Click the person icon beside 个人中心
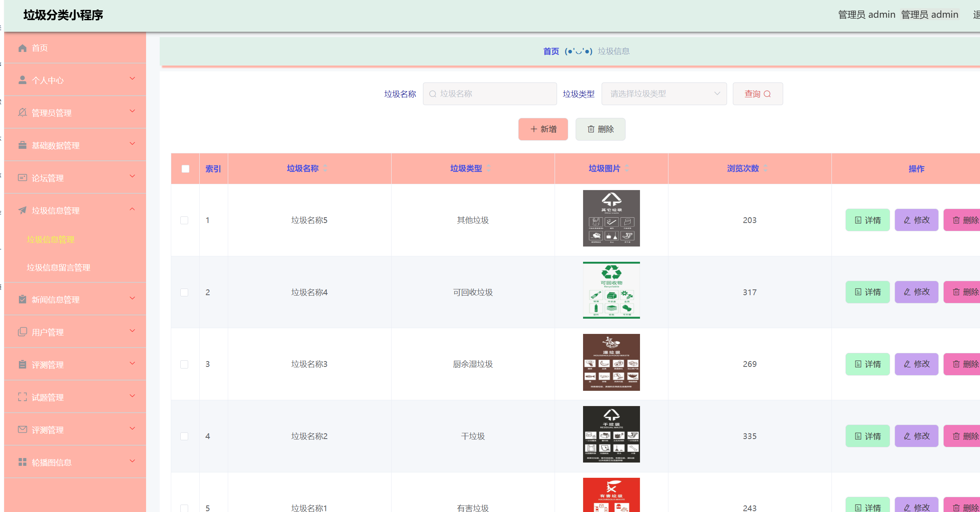 22,80
